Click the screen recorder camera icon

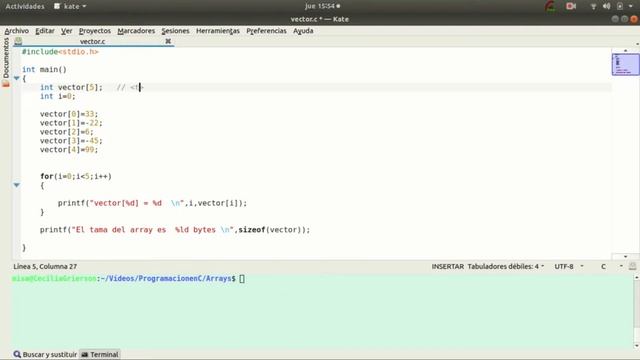click(571, 6)
